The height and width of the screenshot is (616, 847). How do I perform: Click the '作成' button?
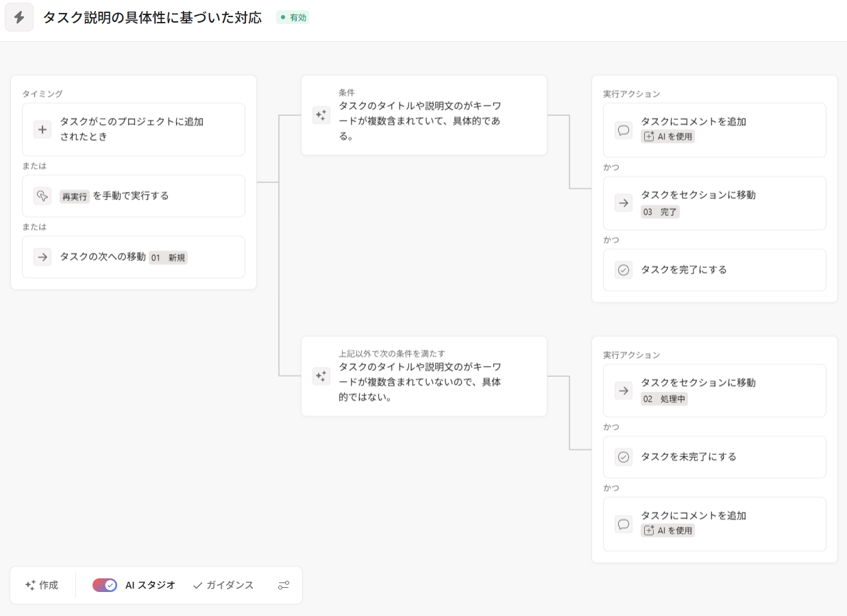42,585
